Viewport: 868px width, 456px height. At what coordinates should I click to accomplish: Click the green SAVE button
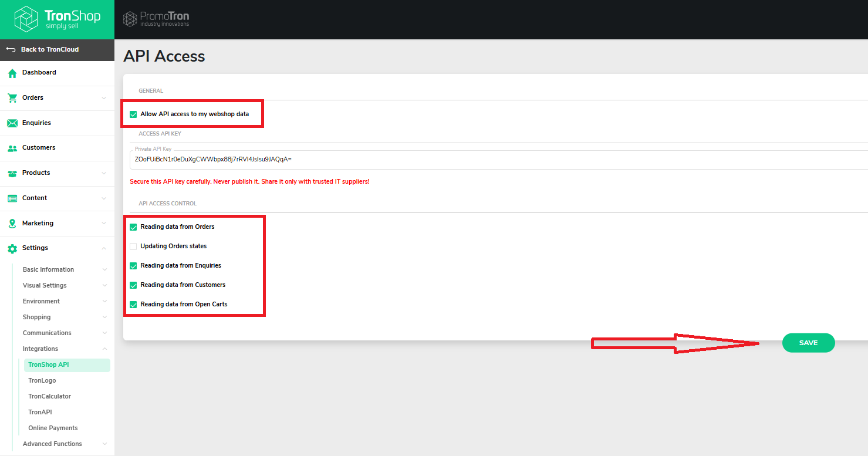[x=808, y=343]
